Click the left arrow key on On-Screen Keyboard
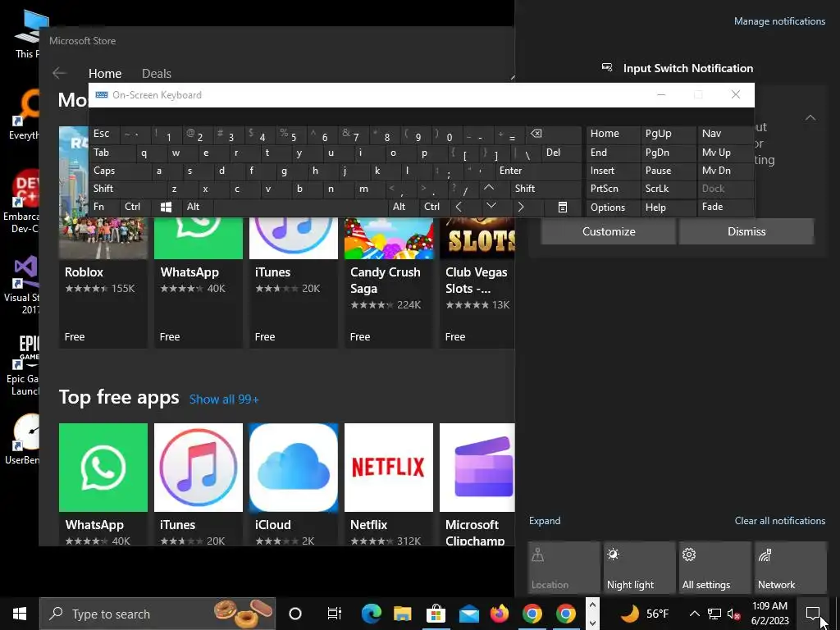Screen dimensions: 840x630 459,207
